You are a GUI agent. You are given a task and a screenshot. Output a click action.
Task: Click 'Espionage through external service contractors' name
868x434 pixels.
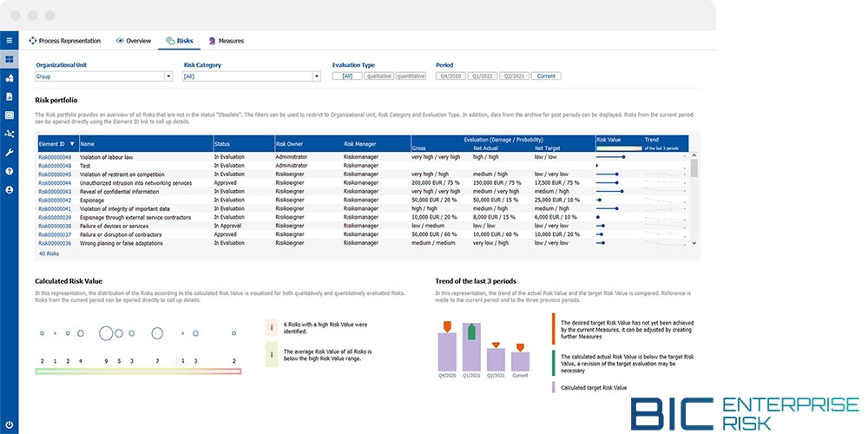[136, 218]
